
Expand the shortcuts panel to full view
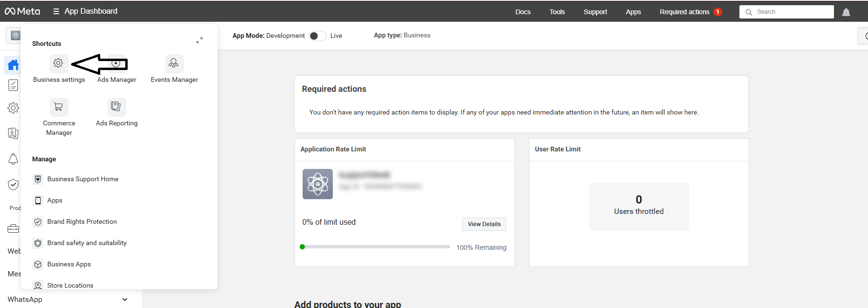200,40
